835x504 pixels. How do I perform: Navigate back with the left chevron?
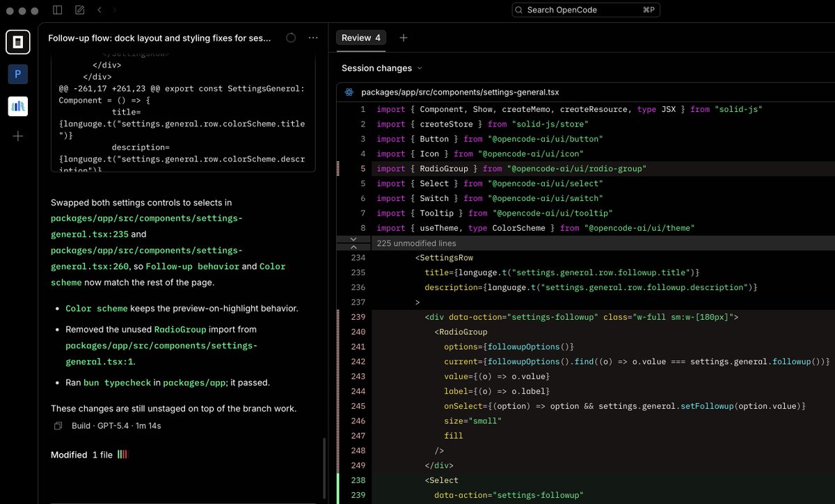point(100,10)
